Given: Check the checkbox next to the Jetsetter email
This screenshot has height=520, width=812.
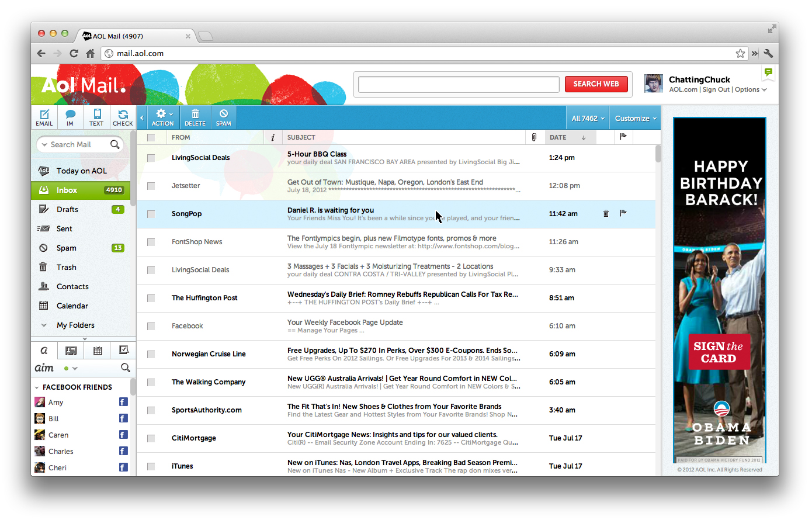Looking at the screenshot, I should [151, 186].
